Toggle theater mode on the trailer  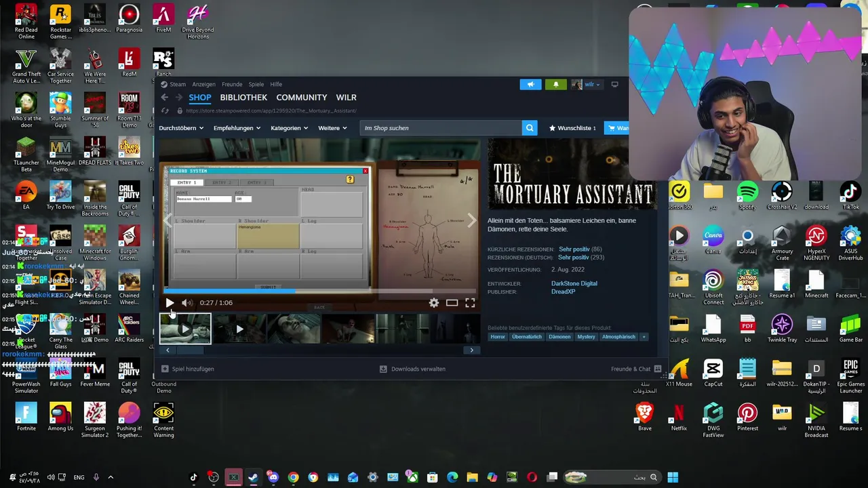click(x=452, y=303)
